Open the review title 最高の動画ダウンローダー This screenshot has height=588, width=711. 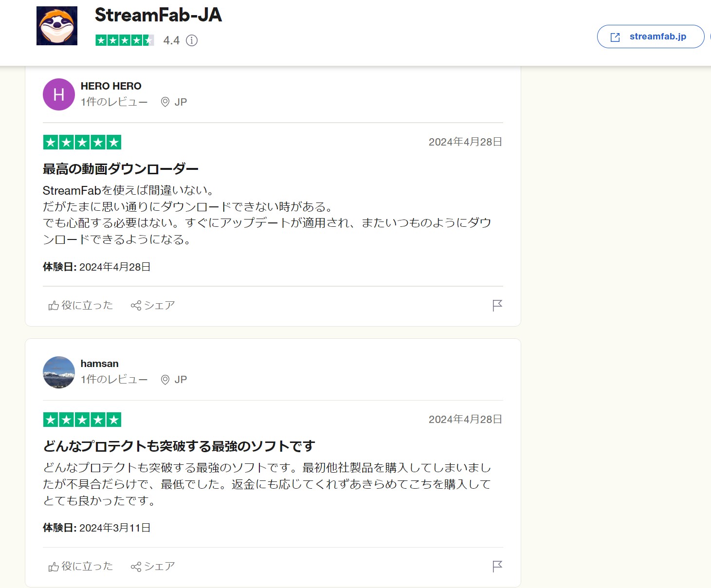121,169
